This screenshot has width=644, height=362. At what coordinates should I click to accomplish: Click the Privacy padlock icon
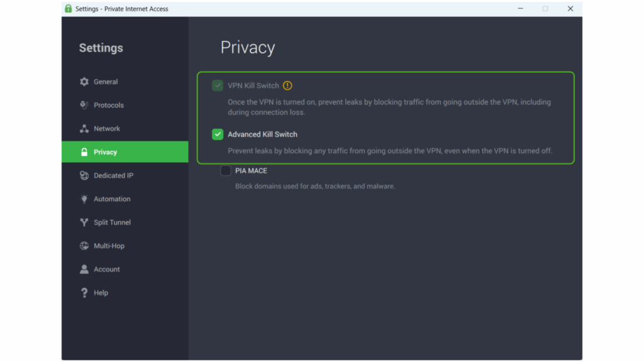click(84, 151)
